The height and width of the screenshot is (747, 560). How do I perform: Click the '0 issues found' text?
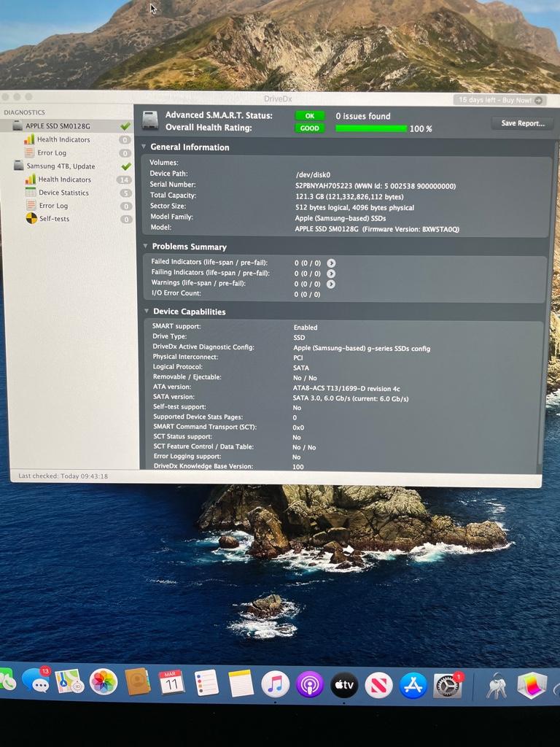pos(363,116)
